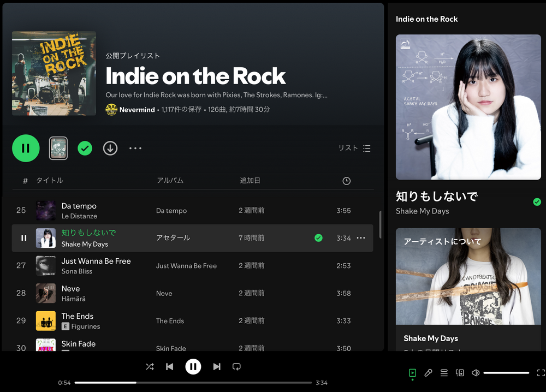Open the Just Wanna Be Free album link
Screen dimensions: 546x392
click(x=186, y=266)
